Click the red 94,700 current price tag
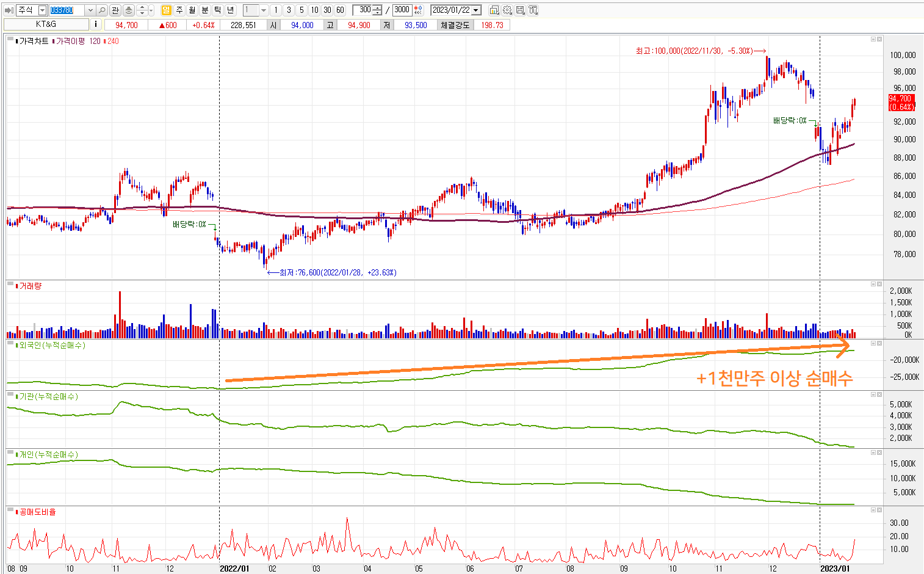The image size is (924, 574). tap(901, 103)
